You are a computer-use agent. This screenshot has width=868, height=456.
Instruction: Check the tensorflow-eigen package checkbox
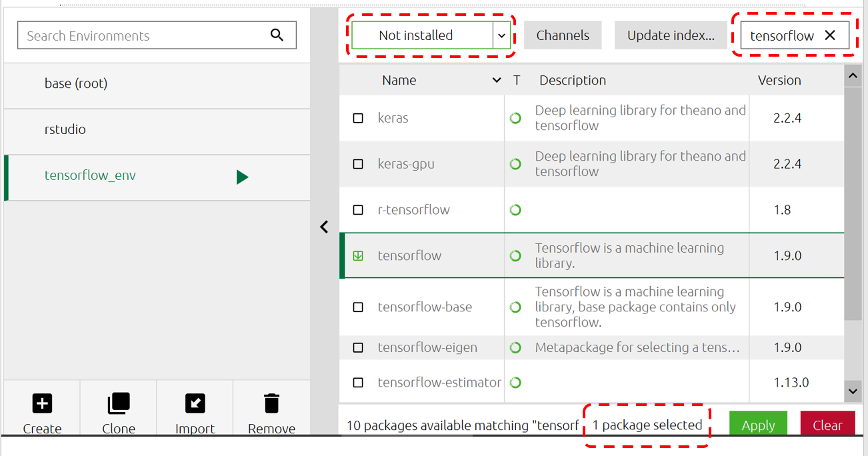[358, 347]
